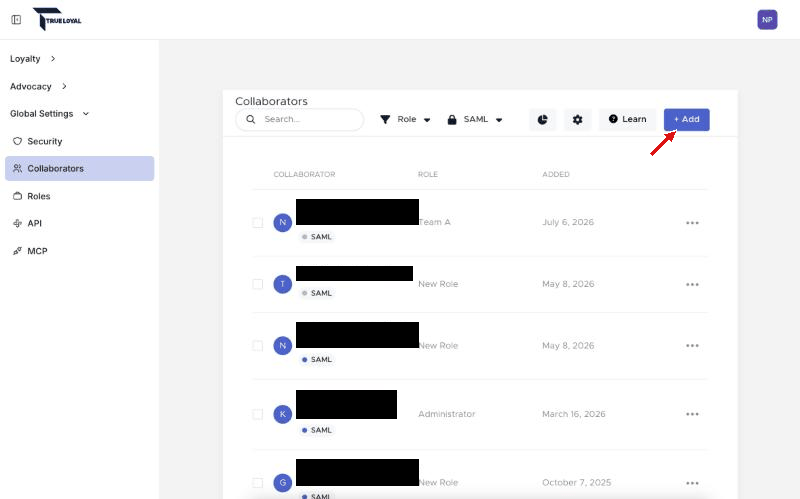This screenshot has width=800, height=499.
Task: Click the search magnifier icon
Action: (x=251, y=119)
